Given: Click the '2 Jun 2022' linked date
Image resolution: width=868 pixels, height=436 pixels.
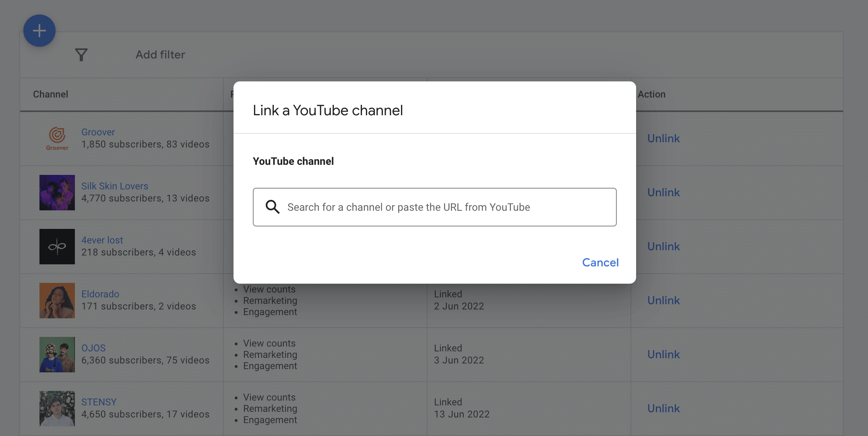Looking at the screenshot, I should pyautogui.click(x=459, y=306).
